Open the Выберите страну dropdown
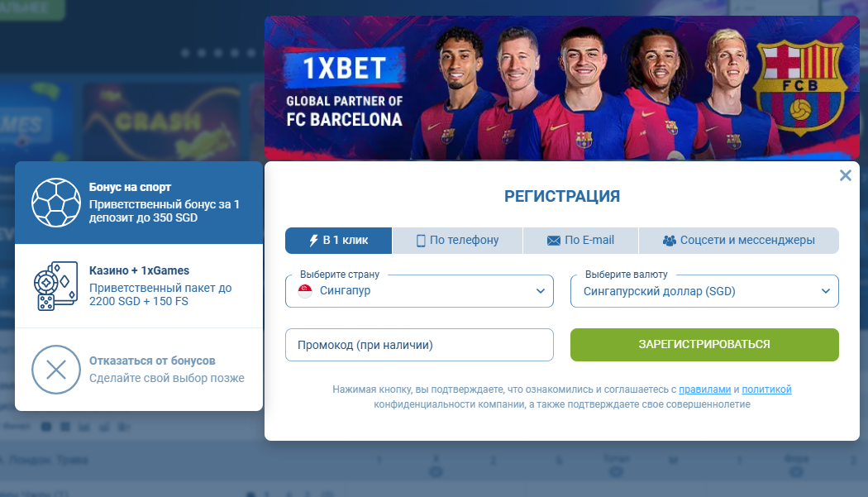This screenshot has height=497, width=868. 419,291
